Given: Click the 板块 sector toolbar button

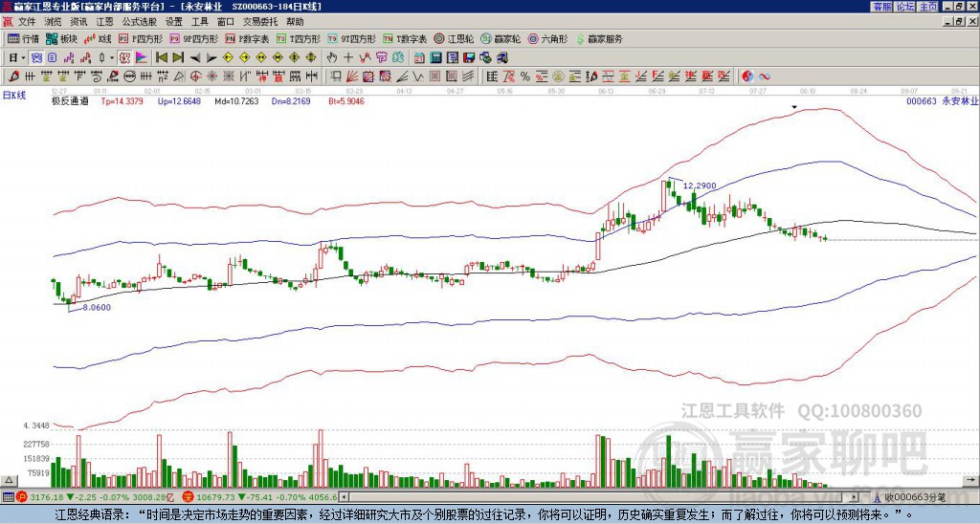Looking at the screenshot, I should [61, 38].
